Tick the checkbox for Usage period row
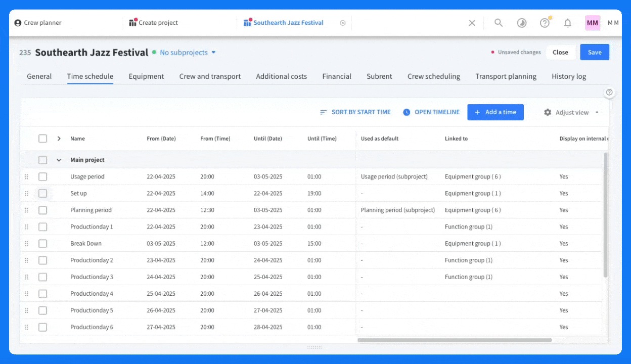The image size is (631, 364). coord(42,176)
